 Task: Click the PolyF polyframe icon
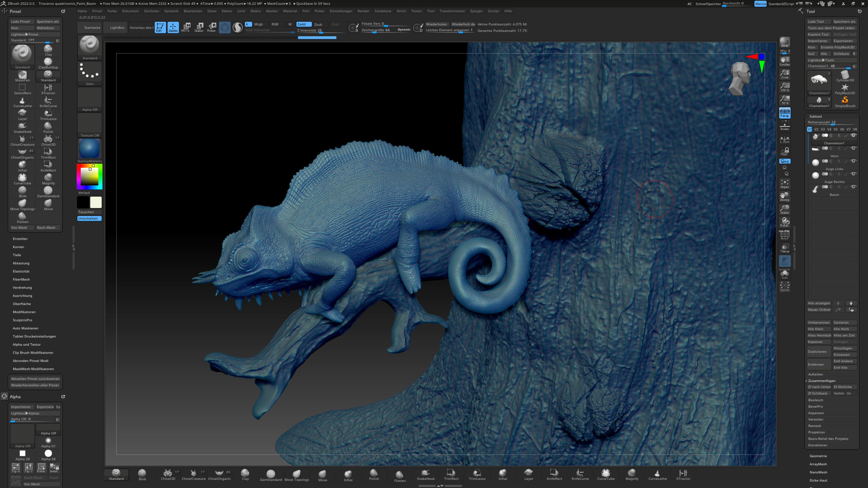785,235
